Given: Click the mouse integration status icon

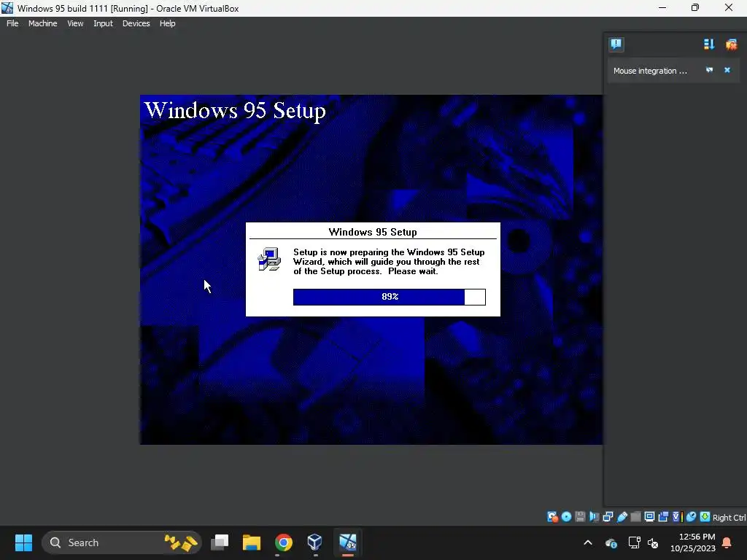Looking at the screenshot, I should coord(691,517).
